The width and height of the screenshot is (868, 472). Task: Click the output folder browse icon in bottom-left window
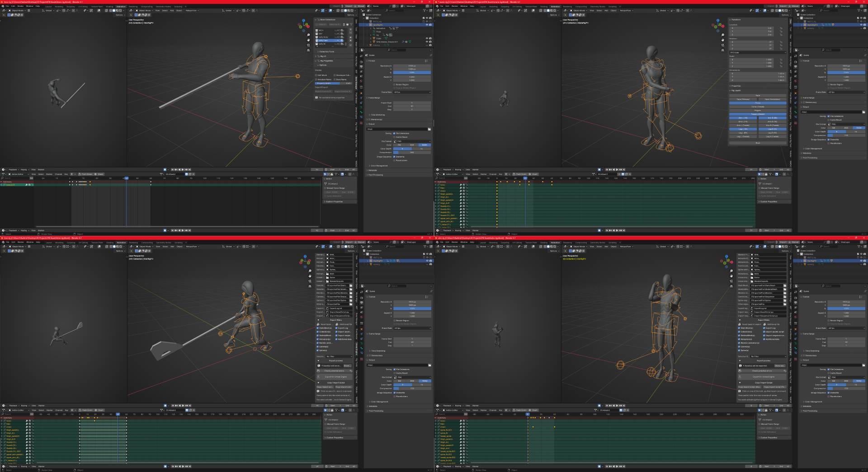[429, 365]
